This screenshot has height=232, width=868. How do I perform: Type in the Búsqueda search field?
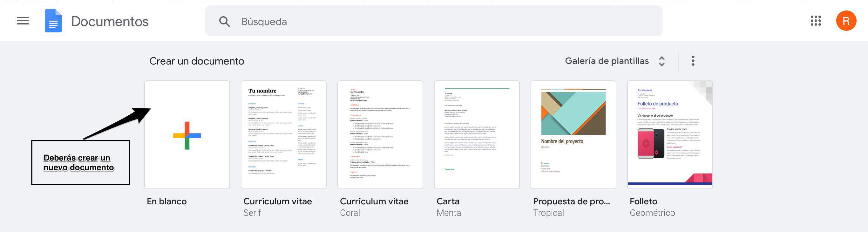pyautogui.click(x=438, y=22)
